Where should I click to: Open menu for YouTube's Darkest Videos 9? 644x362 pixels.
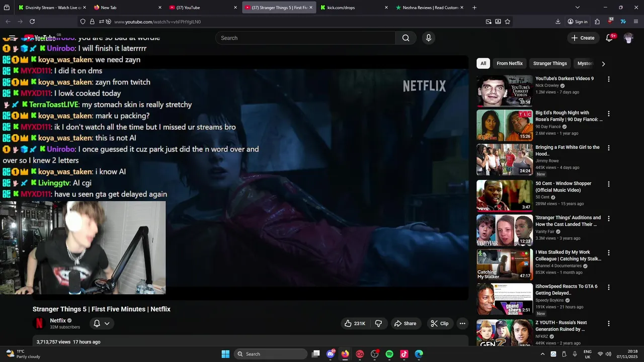pyautogui.click(x=609, y=79)
